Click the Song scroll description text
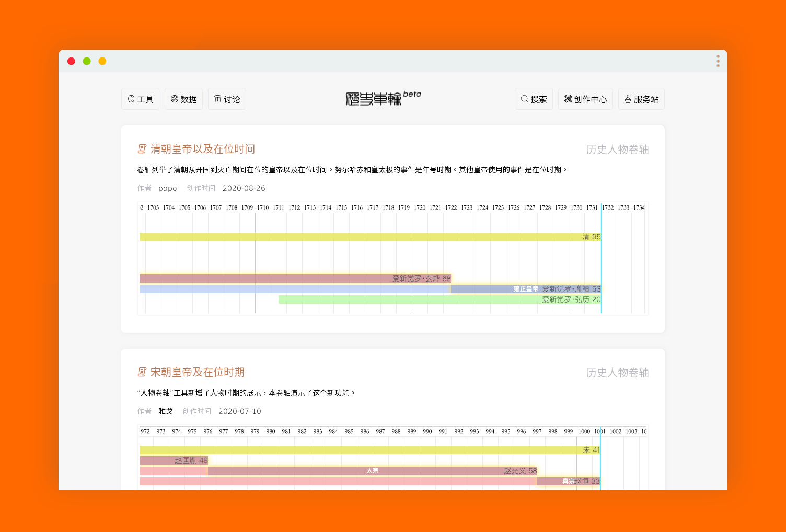786x532 pixels. pos(247,393)
